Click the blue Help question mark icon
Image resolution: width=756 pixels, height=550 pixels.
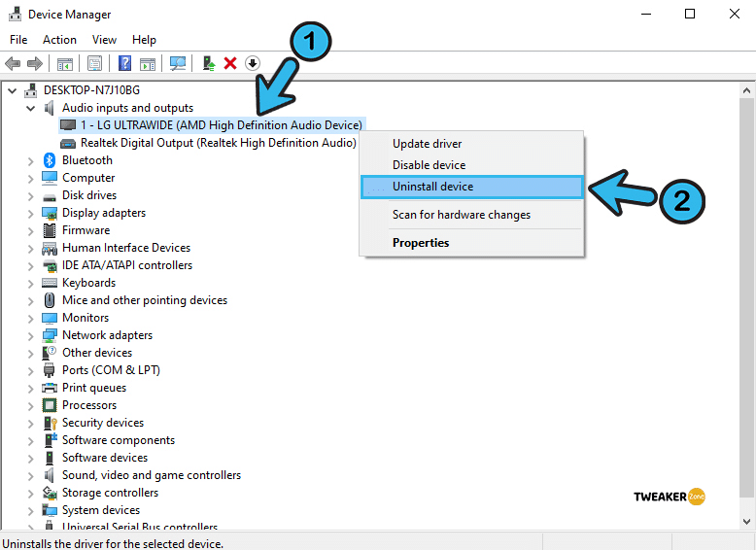click(124, 63)
